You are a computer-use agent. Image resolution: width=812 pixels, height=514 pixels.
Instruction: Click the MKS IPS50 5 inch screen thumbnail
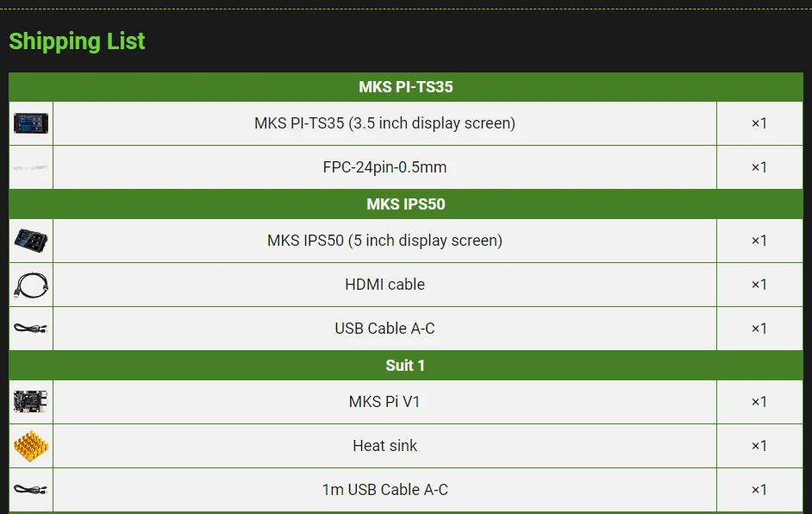click(x=31, y=241)
